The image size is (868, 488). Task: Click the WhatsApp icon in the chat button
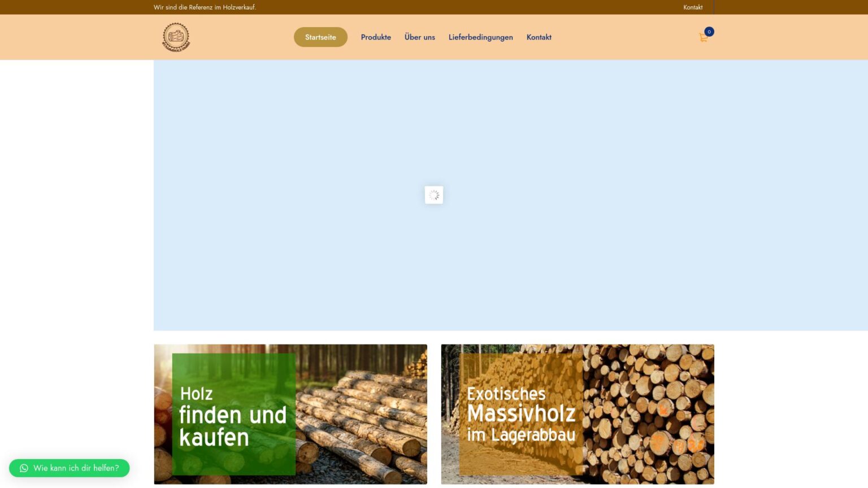tap(24, 468)
